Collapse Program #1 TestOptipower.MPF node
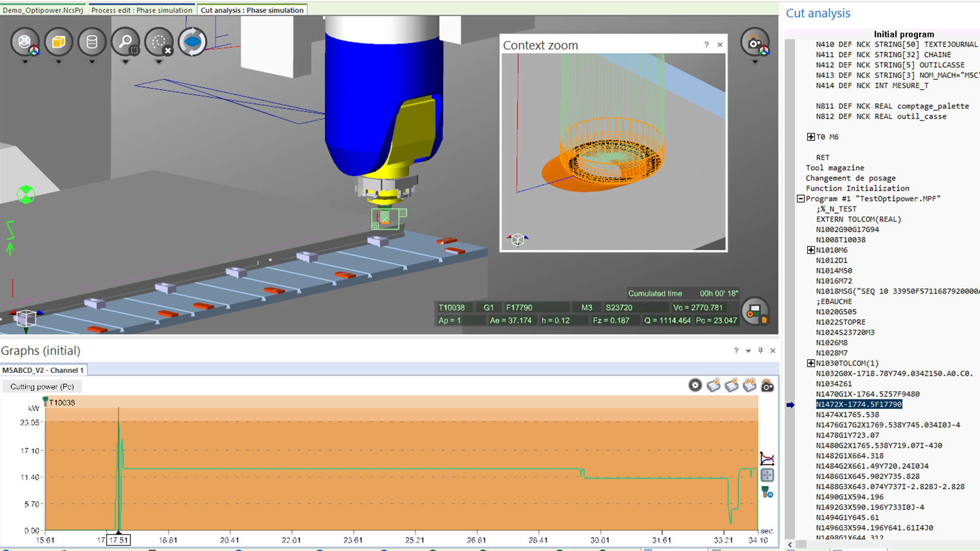980x551 pixels. pos(800,198)
